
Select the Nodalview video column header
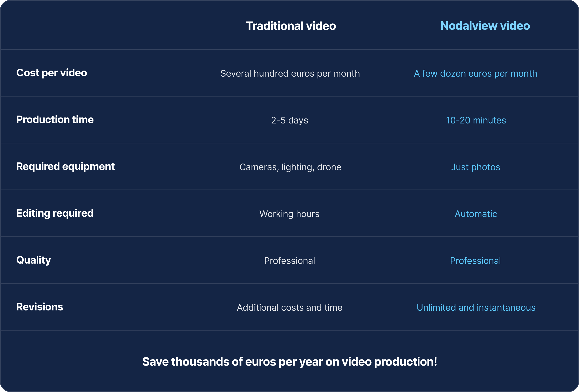click(485, 26)
